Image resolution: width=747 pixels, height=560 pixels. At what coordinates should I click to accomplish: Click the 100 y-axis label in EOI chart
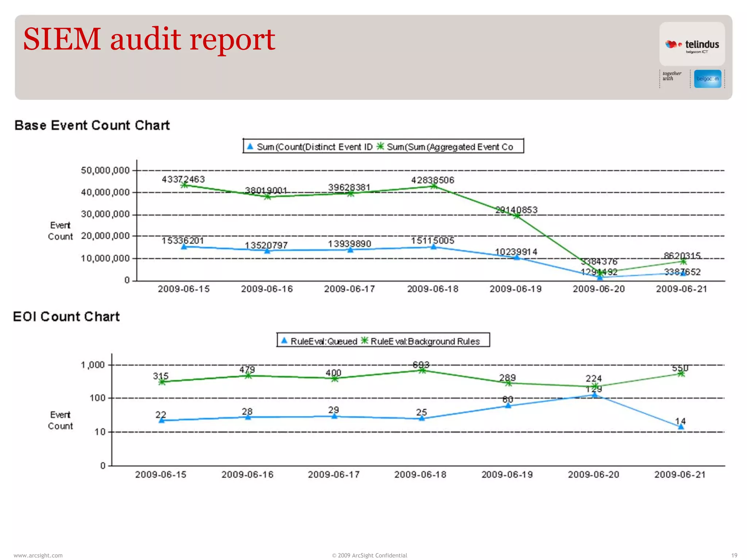[x=97, y=398]
